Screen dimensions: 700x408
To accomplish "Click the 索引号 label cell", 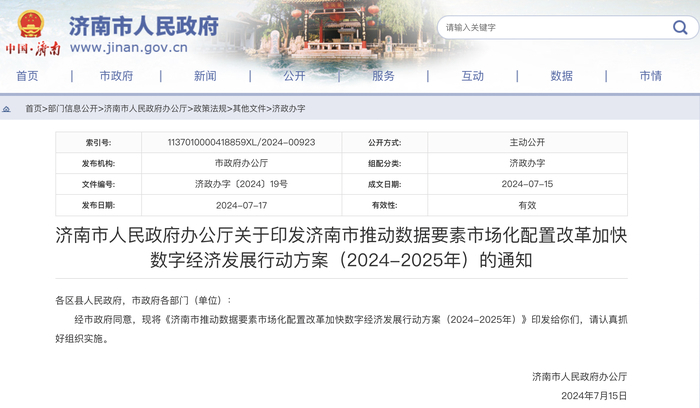I will (98, 143).
